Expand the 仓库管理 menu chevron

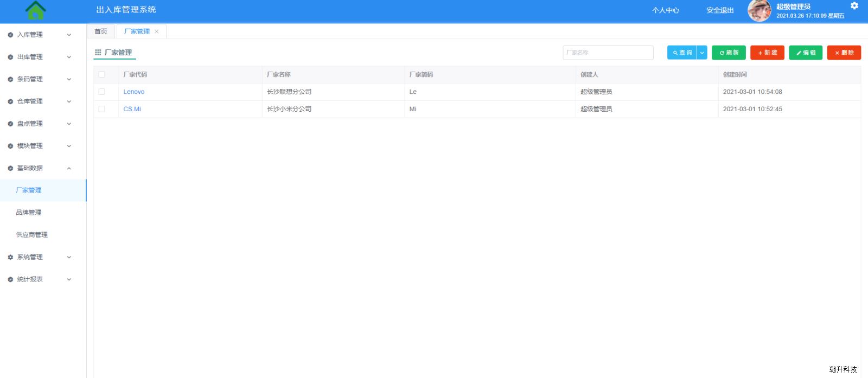pos(69,101)
